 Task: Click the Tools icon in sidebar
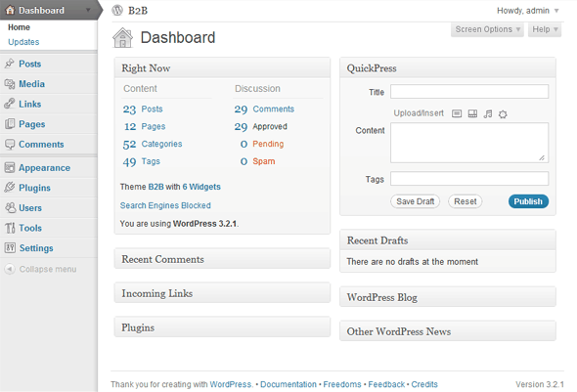(x=10, y=228)
